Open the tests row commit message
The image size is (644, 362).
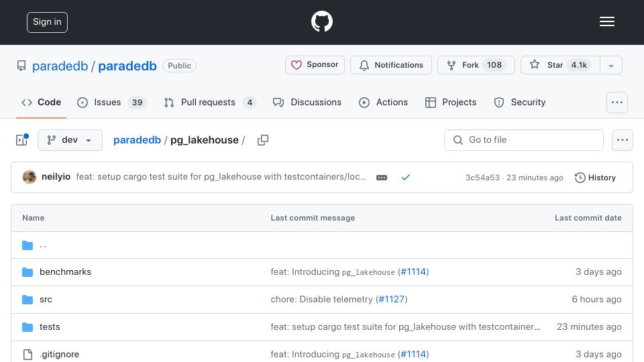(x=405, y=326)
